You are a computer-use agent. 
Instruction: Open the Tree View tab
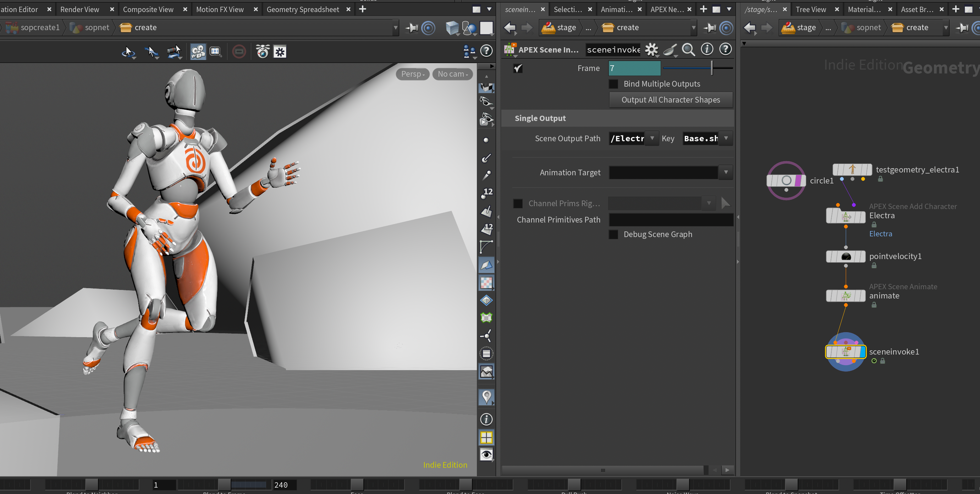point(810,9)
